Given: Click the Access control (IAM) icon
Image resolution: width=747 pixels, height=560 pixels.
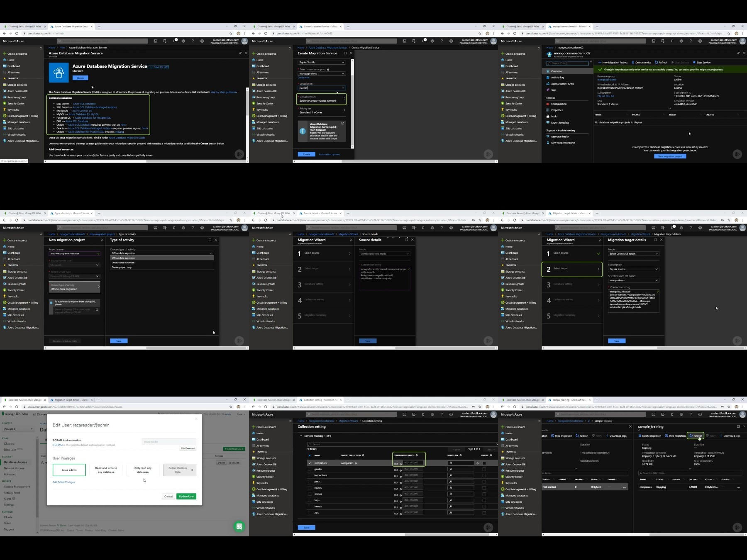Looking at the screenshot, I should [x=548, y=83].
